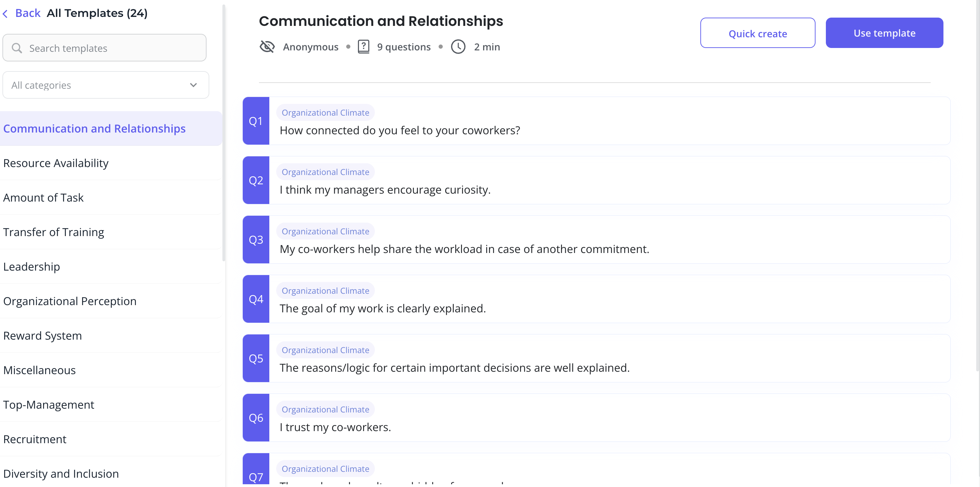Click the '2 min' duration label

(x=487, y=47)
